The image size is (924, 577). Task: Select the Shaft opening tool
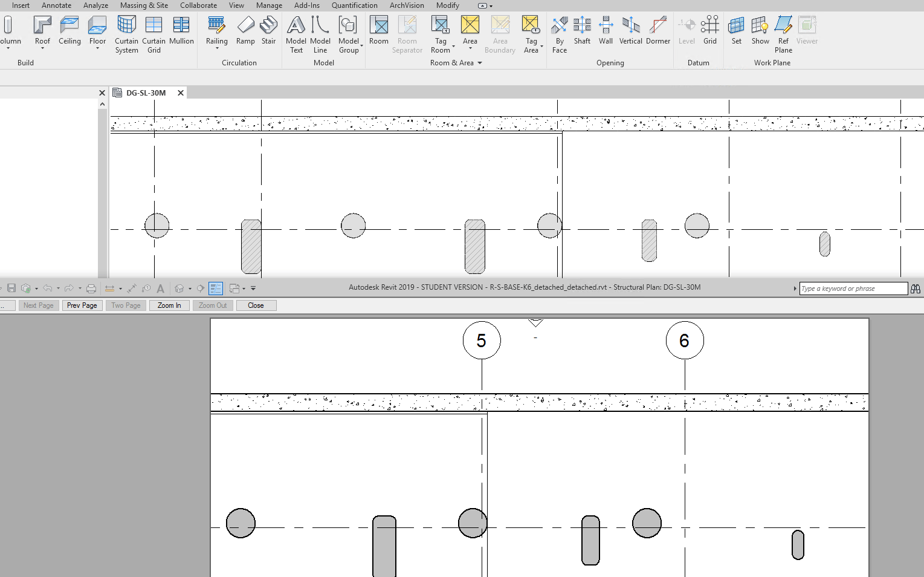(x=582, y=28)
